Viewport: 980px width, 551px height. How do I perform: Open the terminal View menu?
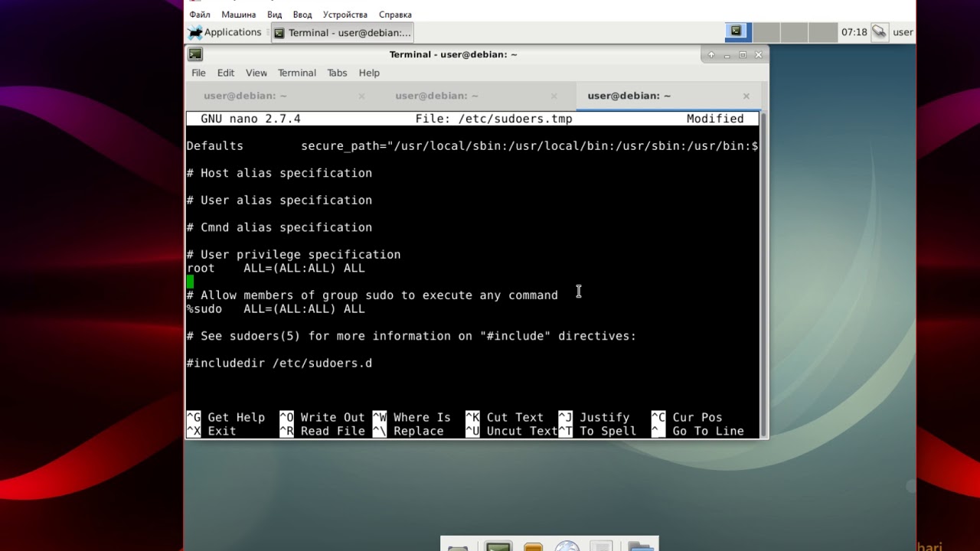tap(256, 73)
